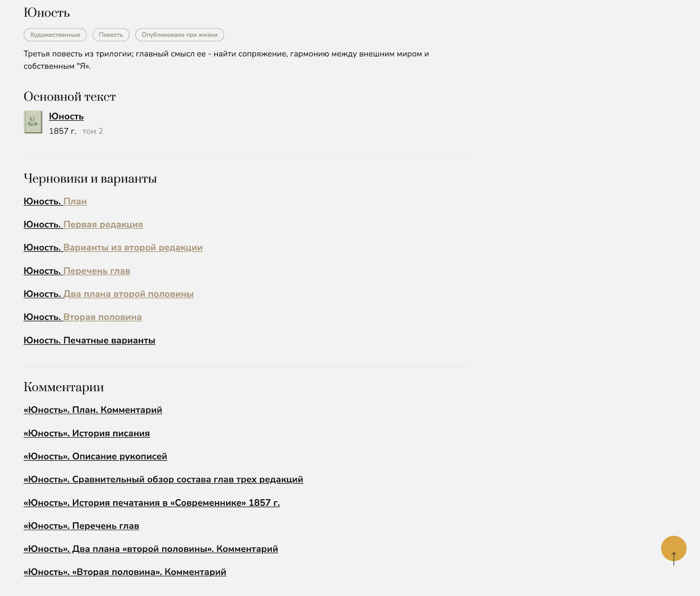Screen dimensions: 700x596
Task: Open Юность. Вторая половина draft
Action: coord(83,317)
